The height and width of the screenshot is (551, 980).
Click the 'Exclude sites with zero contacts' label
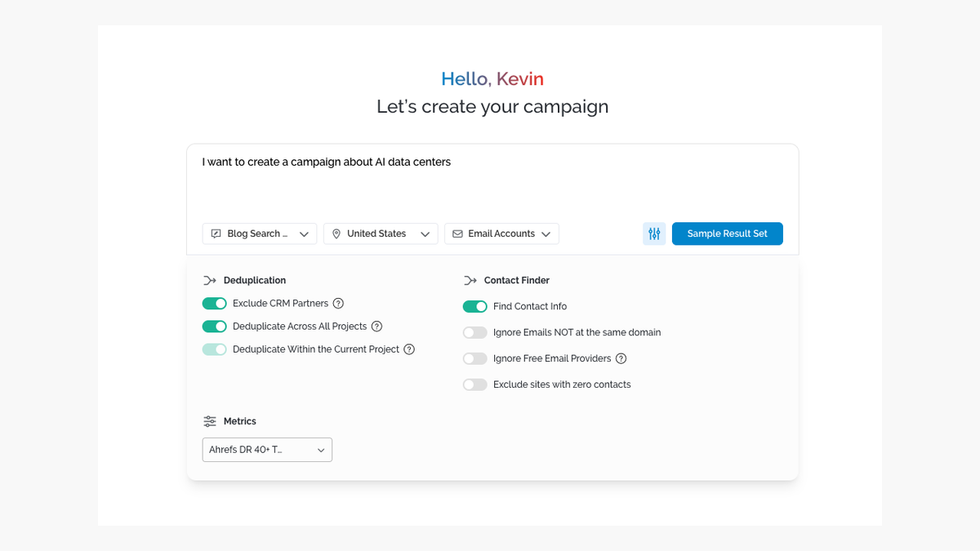(x=562, y=384)
